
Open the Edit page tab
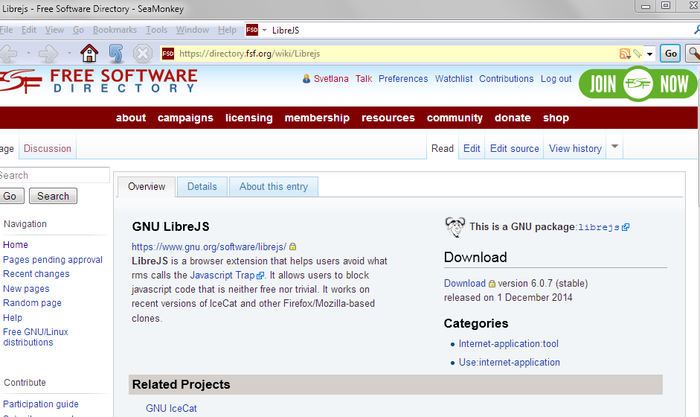(x=471, y=148)
